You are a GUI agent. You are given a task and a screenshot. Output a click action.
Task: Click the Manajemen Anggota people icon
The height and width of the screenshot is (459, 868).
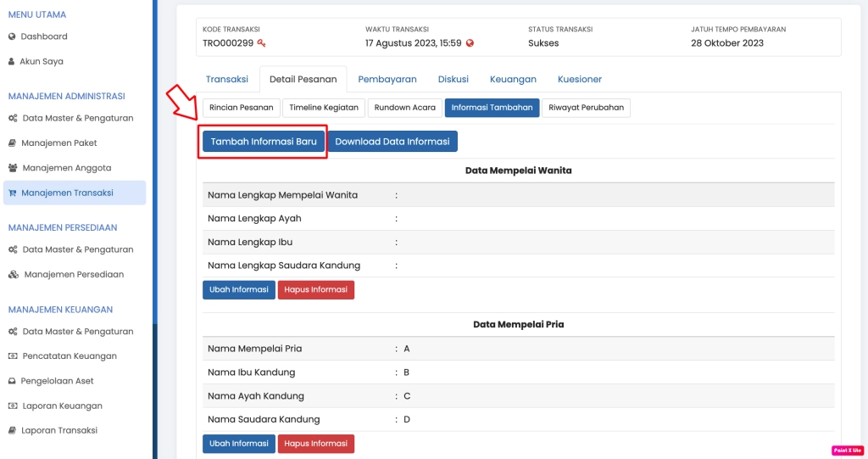tap(13, 168)
